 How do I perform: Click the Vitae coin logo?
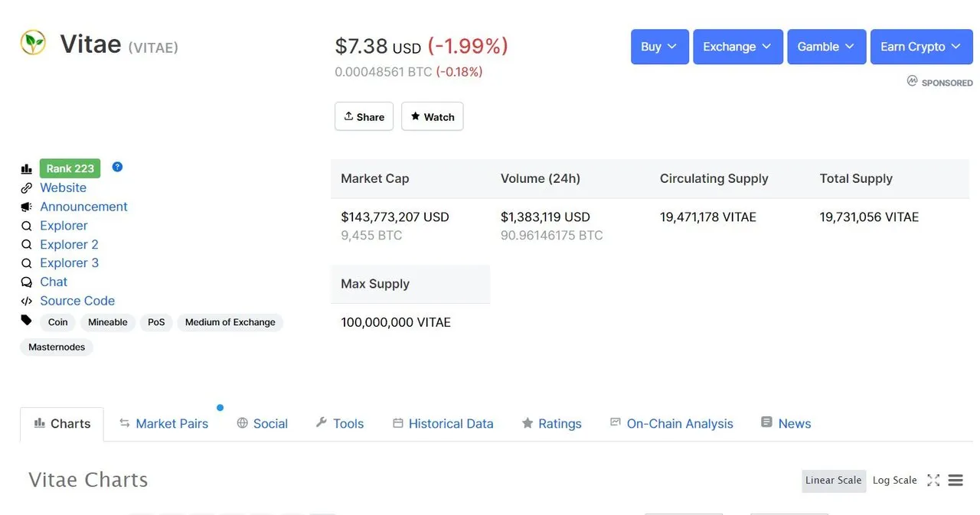(33, 43)
